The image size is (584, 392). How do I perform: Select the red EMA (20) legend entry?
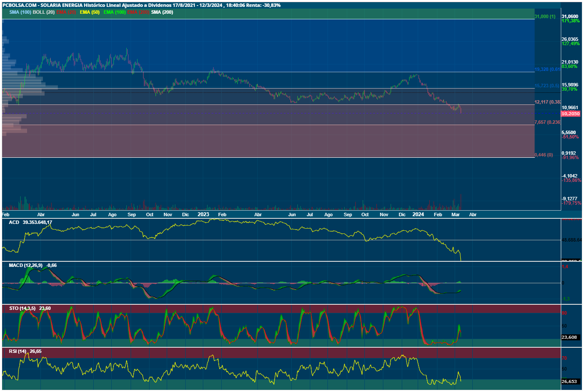click(x=66, y=12)
